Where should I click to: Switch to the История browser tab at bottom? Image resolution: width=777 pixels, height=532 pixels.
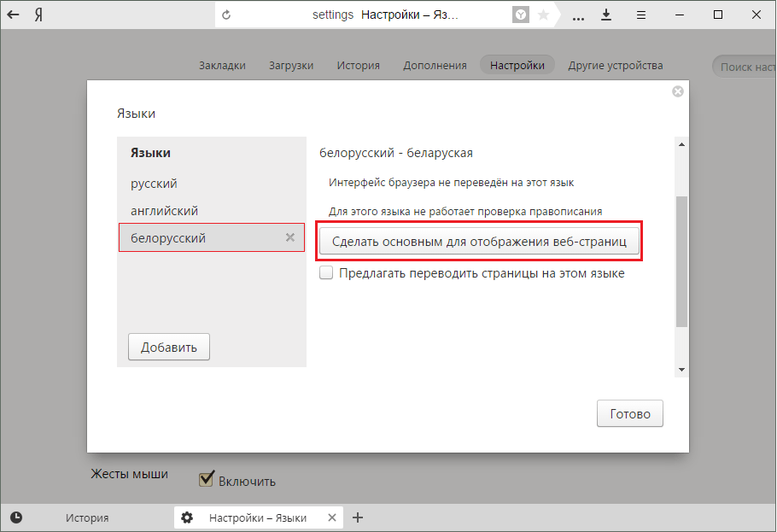87,517
